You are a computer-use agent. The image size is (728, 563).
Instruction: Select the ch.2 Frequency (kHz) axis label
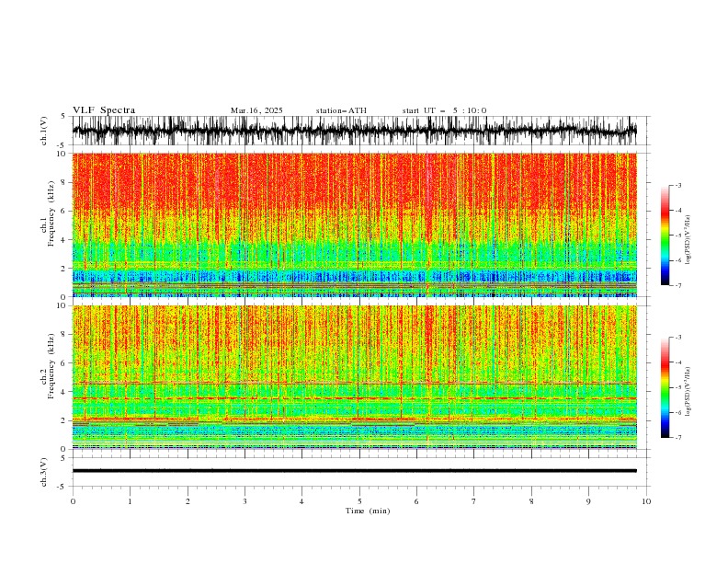pos(48,366)
